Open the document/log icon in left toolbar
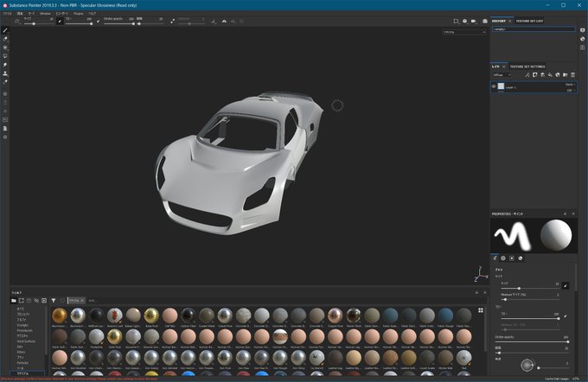 pos(5,129)
